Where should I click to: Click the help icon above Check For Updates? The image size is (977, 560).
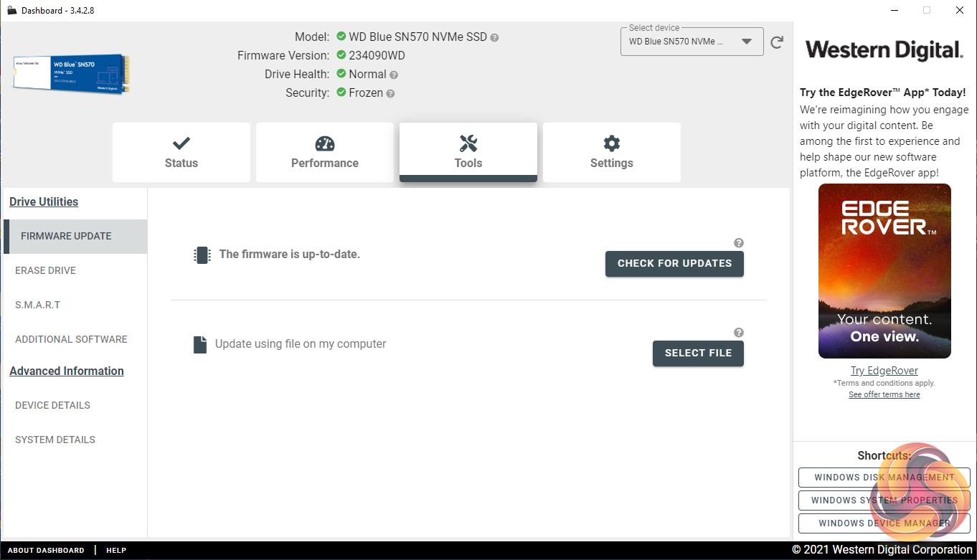pos(739,243)
